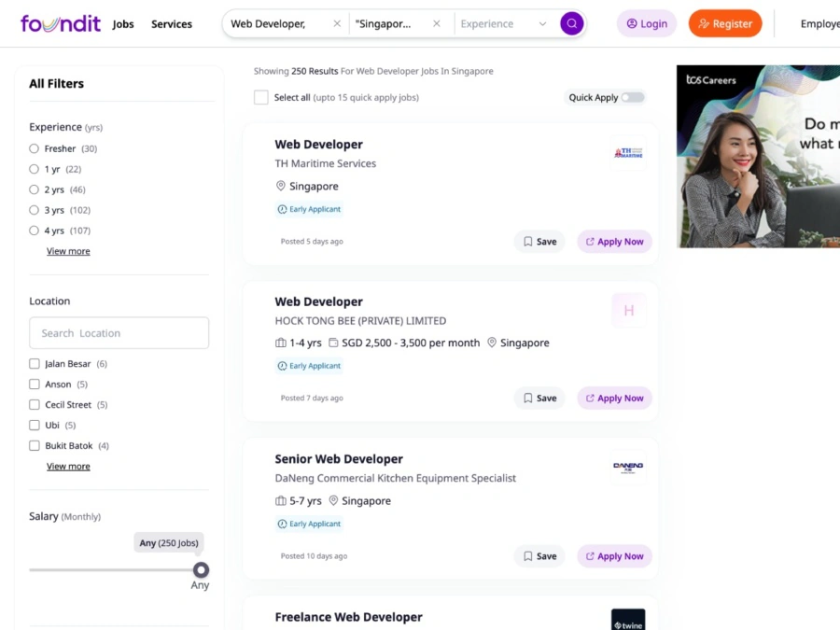
Task: Click the purple search magnifier icon
Action: tap(571, 23)
